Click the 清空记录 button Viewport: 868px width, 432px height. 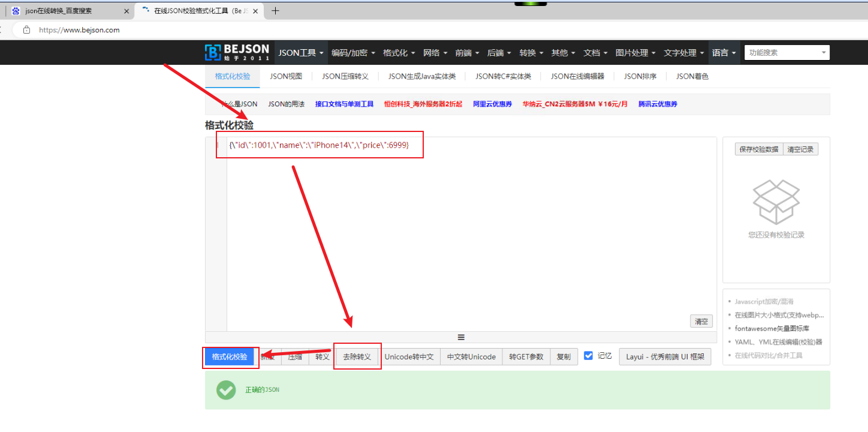coord(800,149)
